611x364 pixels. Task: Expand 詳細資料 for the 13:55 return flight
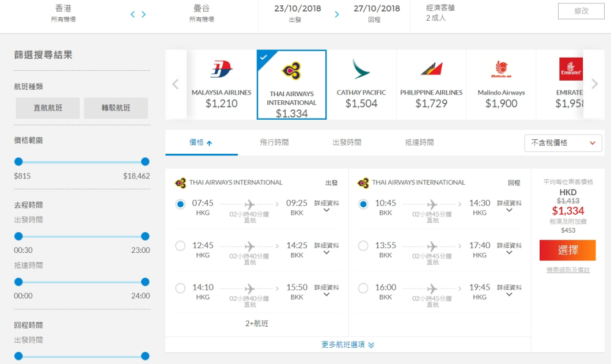[x=509, y=249]
